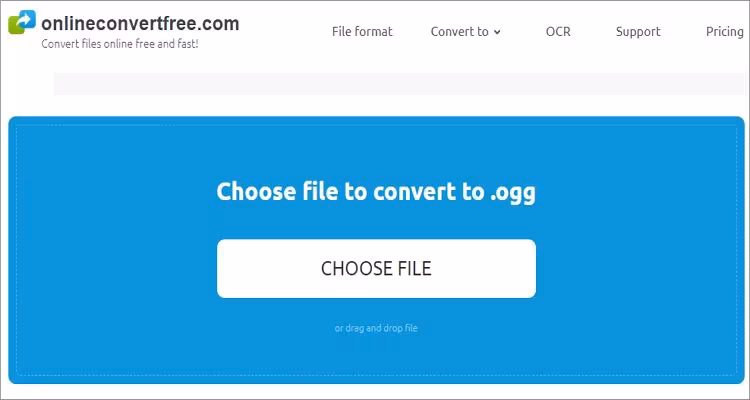Click the blue square of the site logo
Viewport: 750px width, 400px height.
26,18
